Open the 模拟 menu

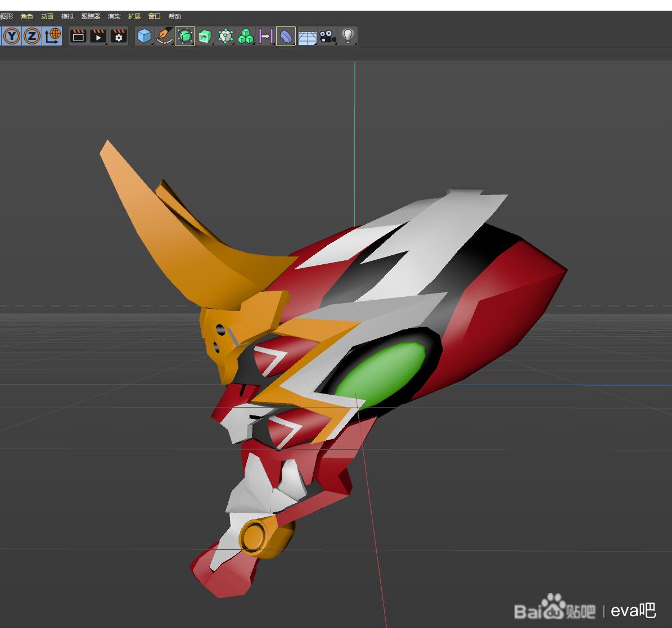coord(67,16)
